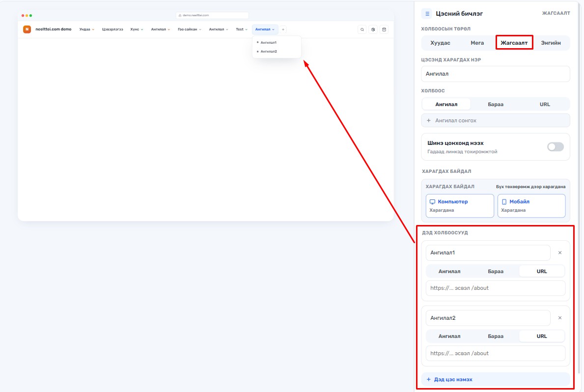The image size is (584, 392).
Task: Expand the Гоо сайхан dropdown in preview nav
Action: [x=190, y=29]
